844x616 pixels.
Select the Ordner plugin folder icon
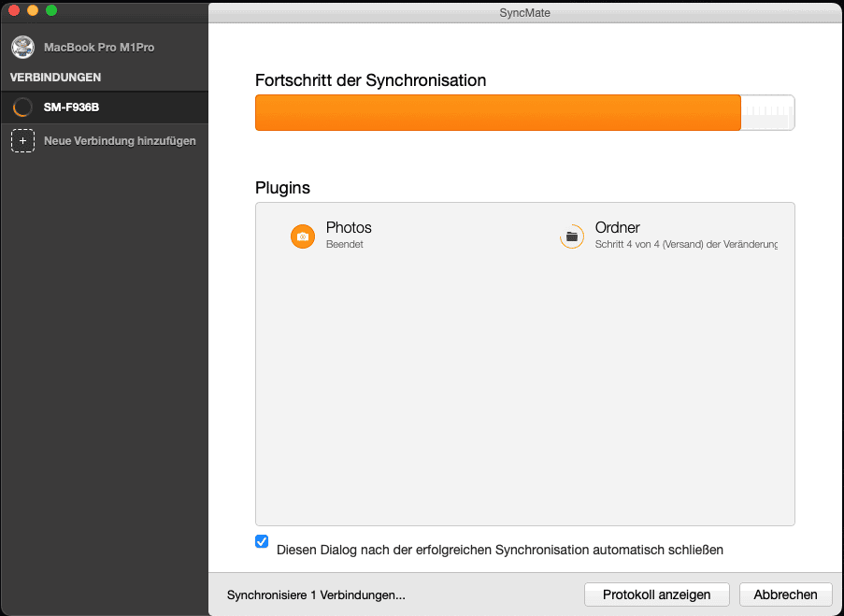(571, 236)
